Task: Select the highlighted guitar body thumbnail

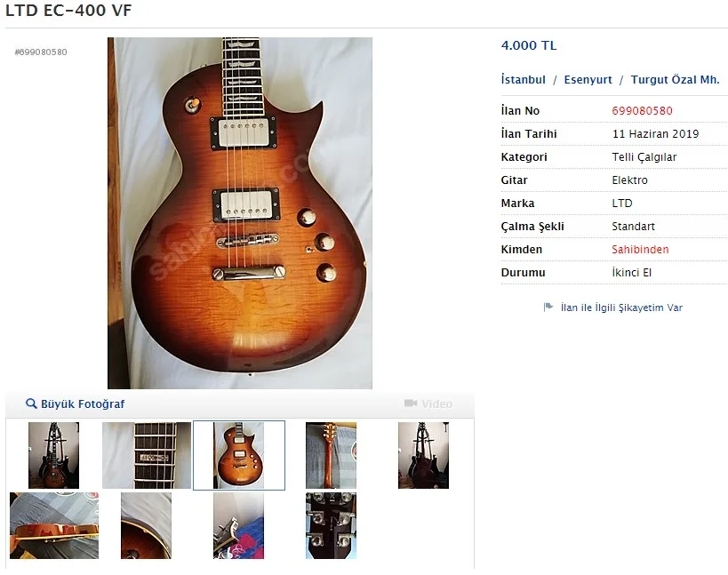Action: (x=238, y=455)
